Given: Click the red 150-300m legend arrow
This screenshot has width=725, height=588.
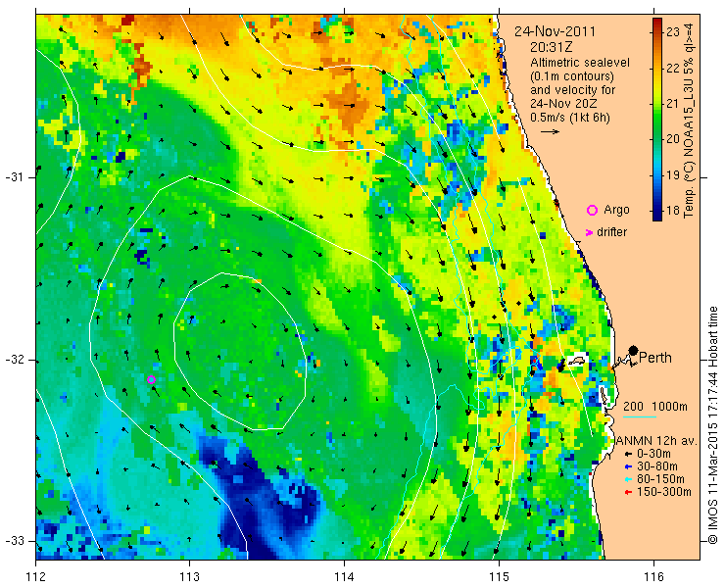Looking at the screenshot, I should [627, 492].
